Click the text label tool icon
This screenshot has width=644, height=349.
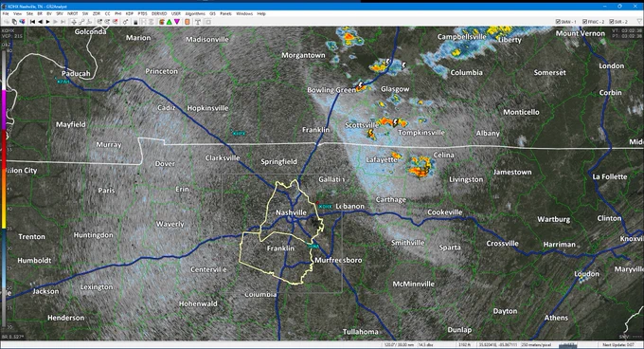point(198,22)
